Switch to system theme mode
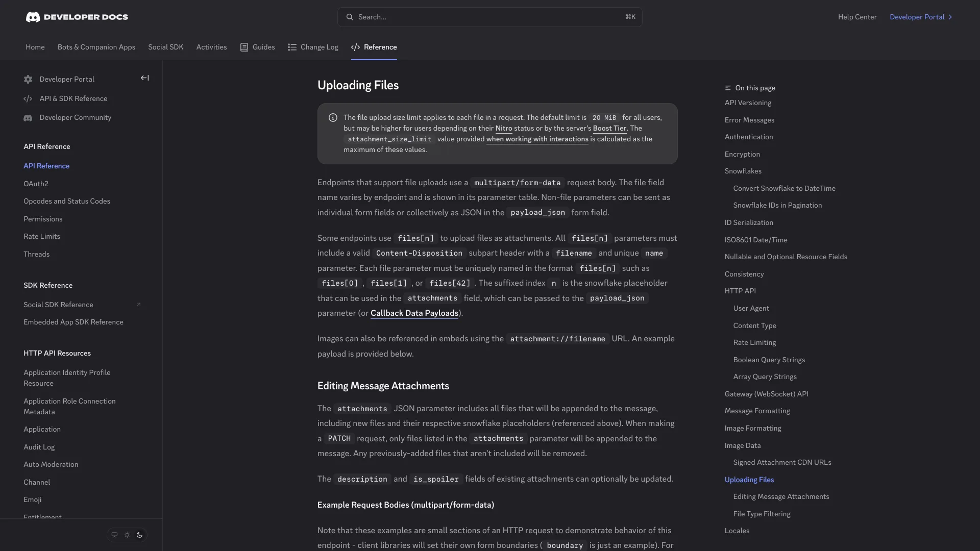The image size is (980, 551). (114, 535)
